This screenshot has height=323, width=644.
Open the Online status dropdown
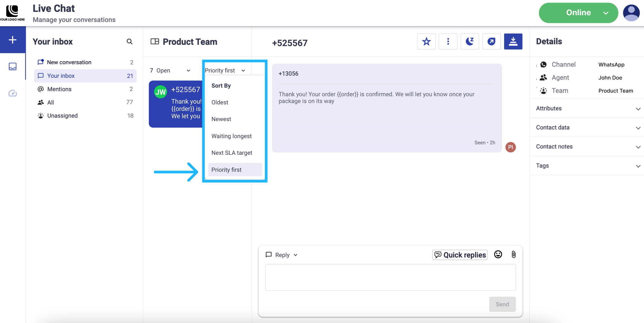[x=578, y=13]
